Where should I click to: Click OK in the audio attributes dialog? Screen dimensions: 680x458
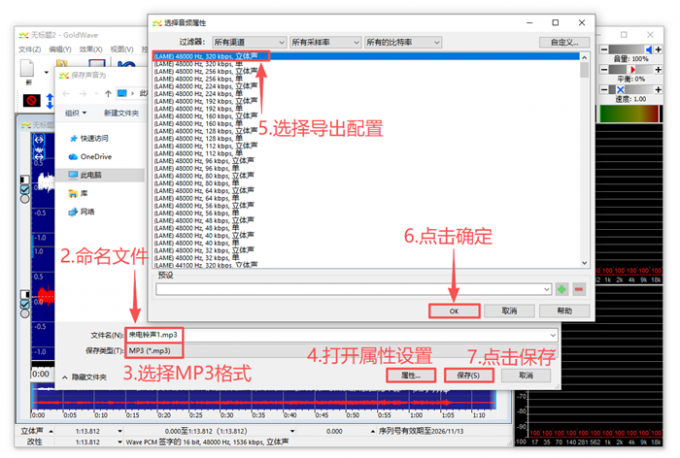coord(454,311)
